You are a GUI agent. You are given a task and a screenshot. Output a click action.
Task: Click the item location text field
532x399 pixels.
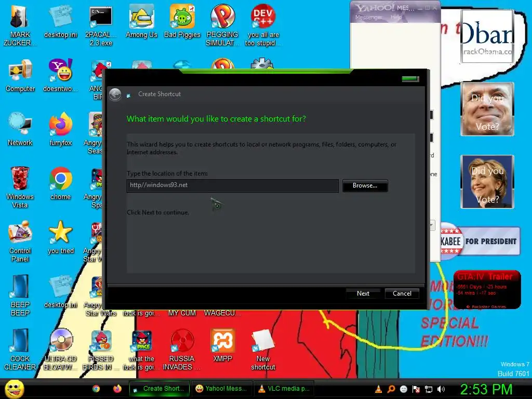tap(233, 186)
